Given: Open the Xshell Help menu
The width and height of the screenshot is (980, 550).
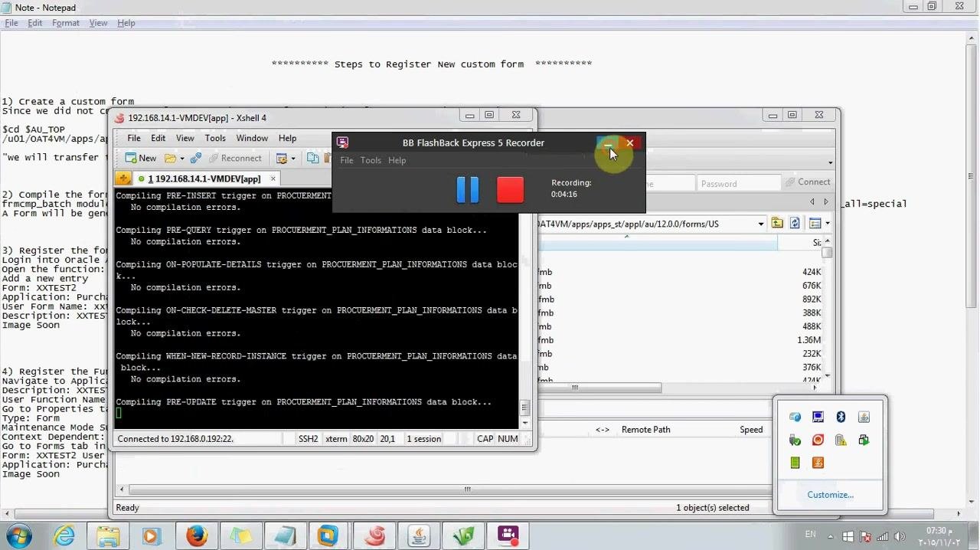Looking at the screenshot, I should 287,138.
